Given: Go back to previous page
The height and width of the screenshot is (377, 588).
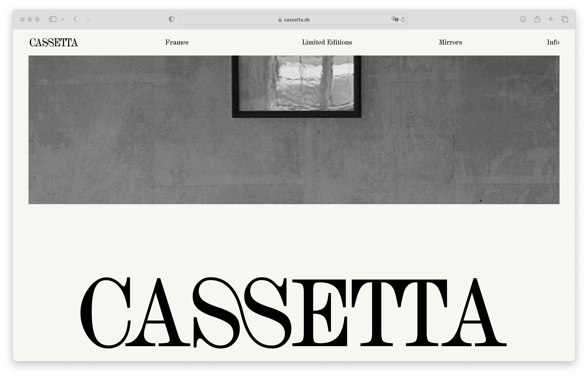Looking at the screenshot, I should 75,19.
